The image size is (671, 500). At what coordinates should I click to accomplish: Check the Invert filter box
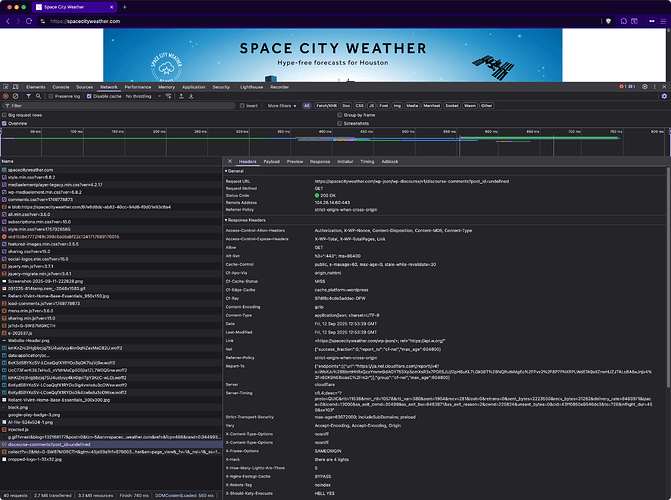click(x=242, y=106)
